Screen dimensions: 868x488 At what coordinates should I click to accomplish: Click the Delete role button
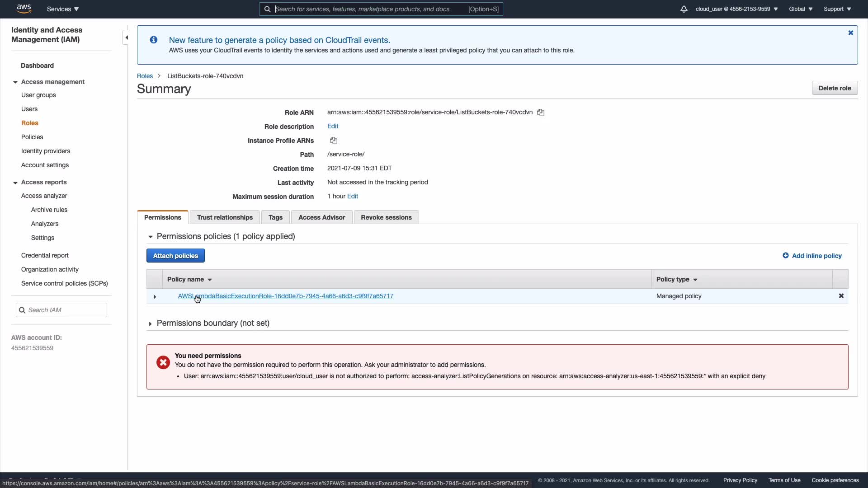834,88
